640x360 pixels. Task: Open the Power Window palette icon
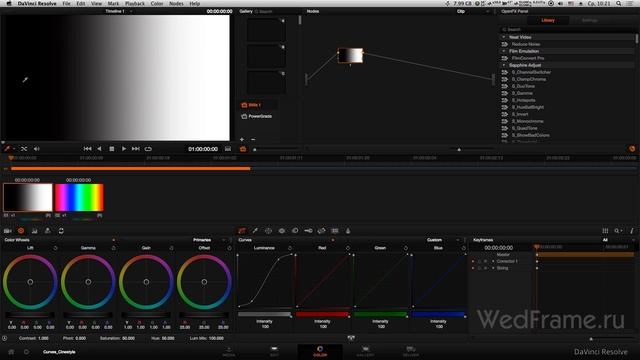268,231
